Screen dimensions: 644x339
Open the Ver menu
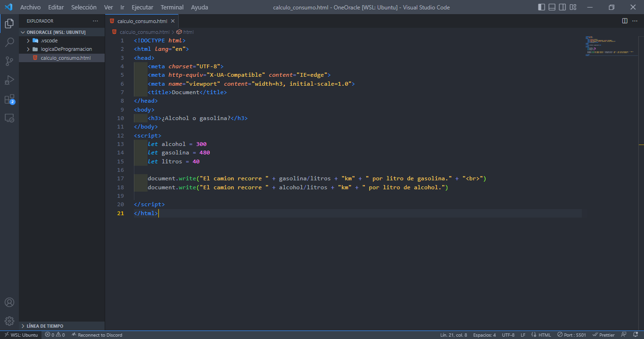pos(108,7)
